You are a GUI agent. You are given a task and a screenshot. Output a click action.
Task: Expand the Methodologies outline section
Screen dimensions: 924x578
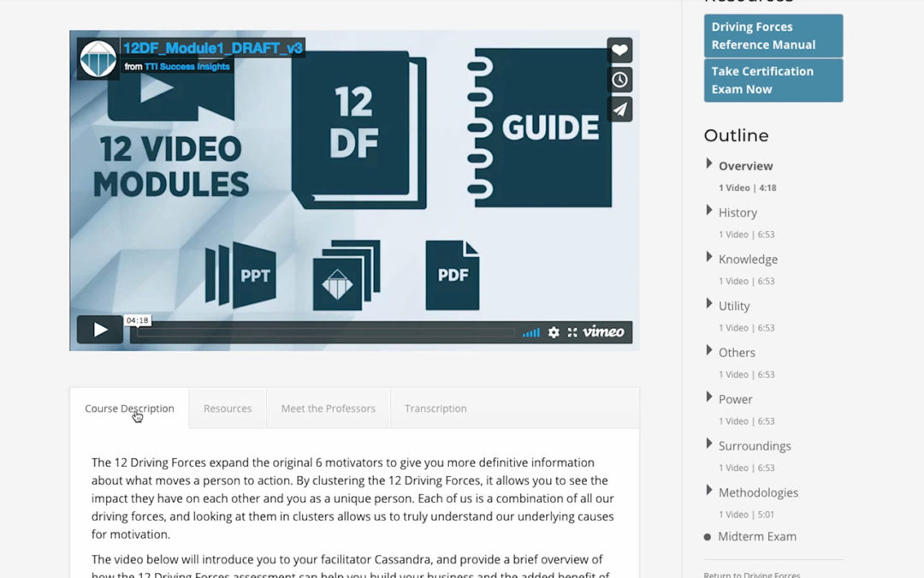pyautogui.click(x=757, y=492)
